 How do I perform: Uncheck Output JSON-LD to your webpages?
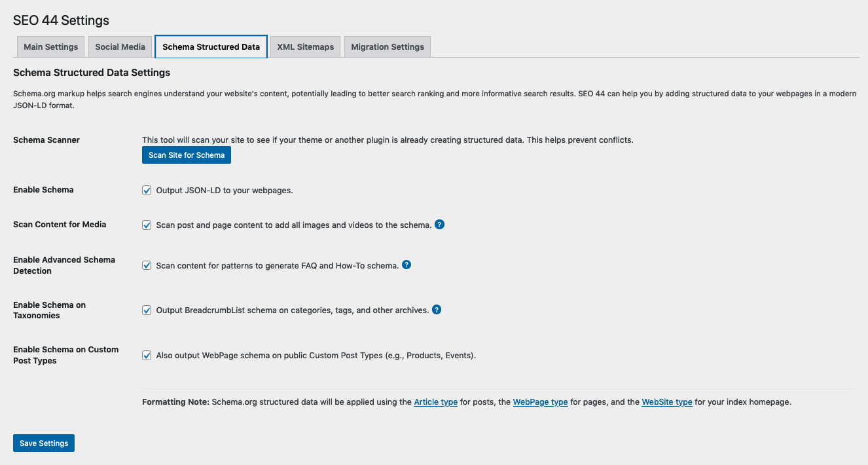147,190
